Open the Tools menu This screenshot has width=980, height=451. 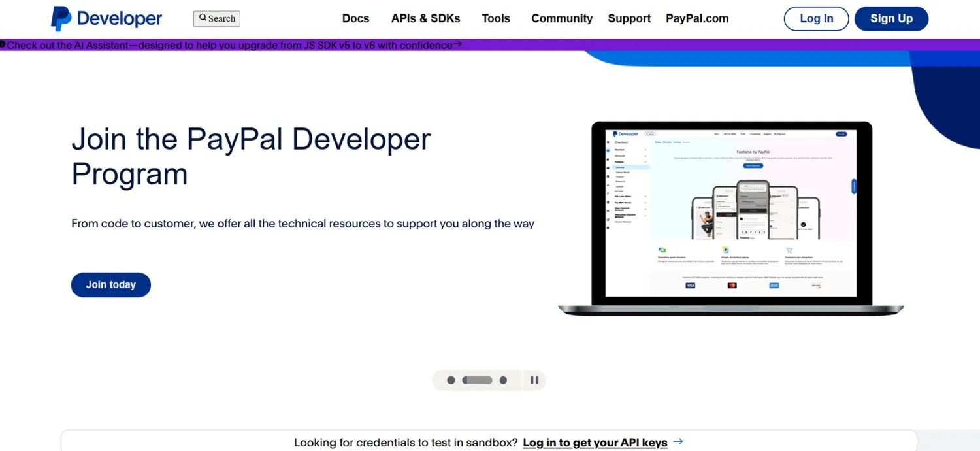496,18
